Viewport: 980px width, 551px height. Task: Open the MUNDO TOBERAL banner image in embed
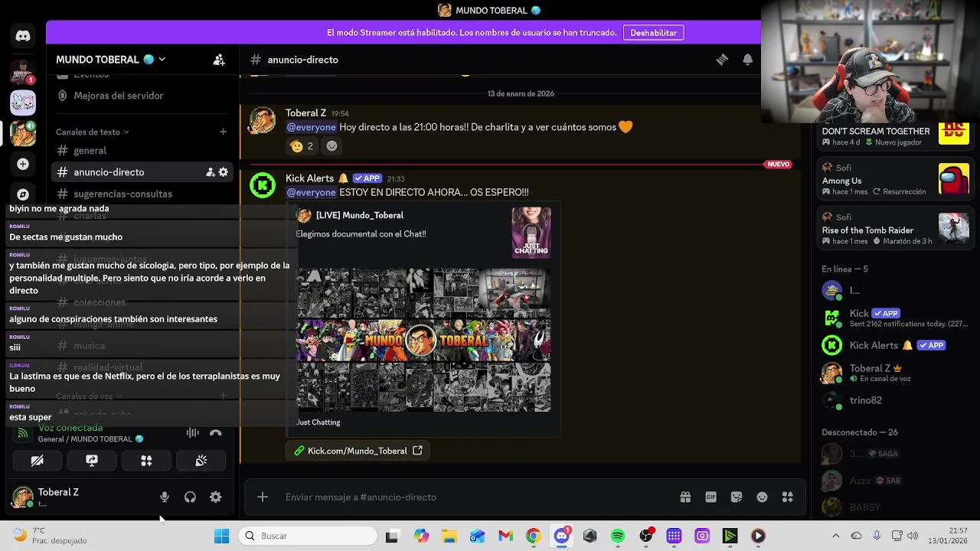tap(423, 340)
